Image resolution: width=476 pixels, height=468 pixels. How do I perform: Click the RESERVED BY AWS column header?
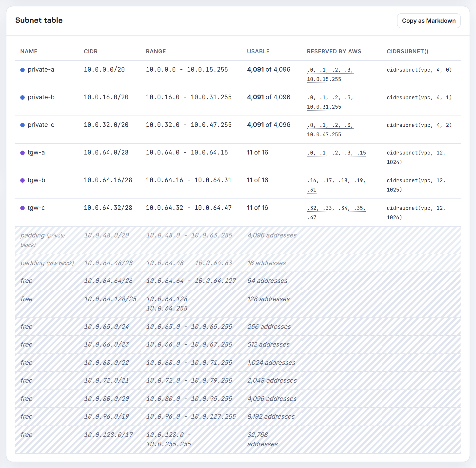(x=334, y=51)
